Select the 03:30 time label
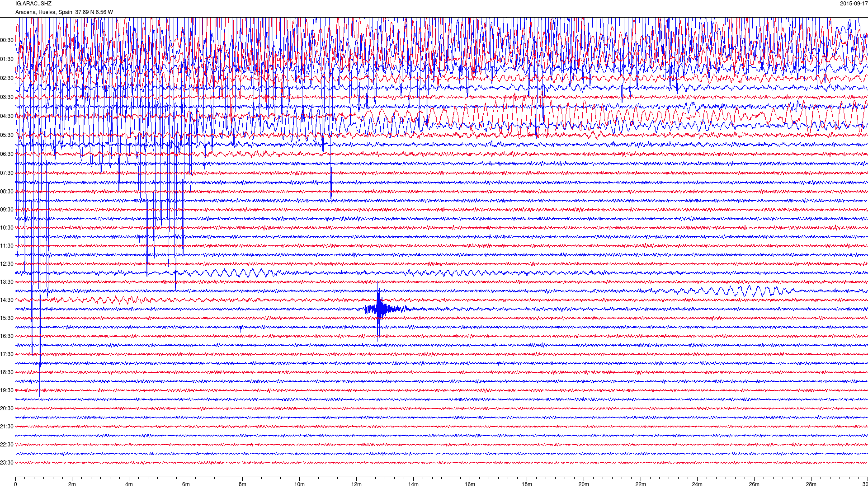The height and width of the screenshot is (488, 868). (x=7, y=97)
